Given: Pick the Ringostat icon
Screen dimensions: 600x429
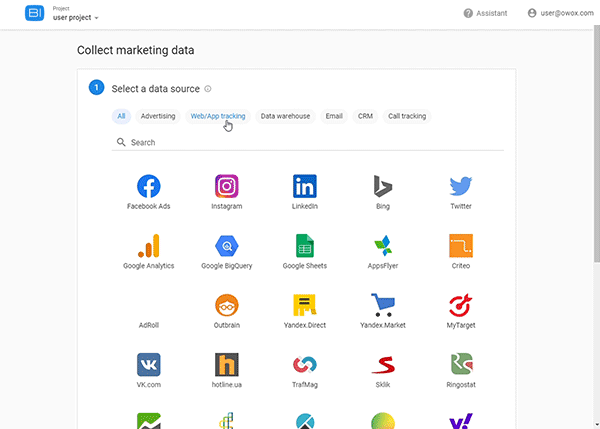Looking at the screenshot, I should coord(461,364).
